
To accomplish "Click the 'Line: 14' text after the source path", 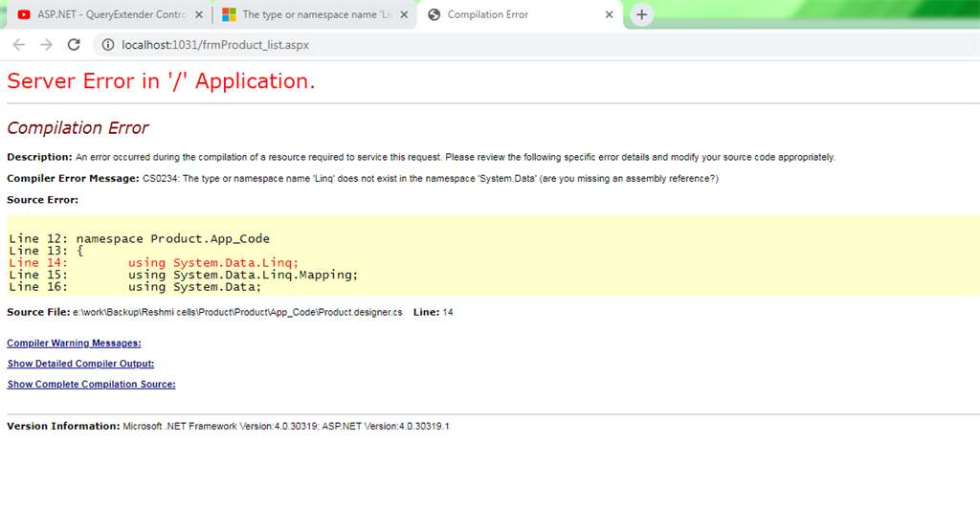I will click(x=434, y=313).
